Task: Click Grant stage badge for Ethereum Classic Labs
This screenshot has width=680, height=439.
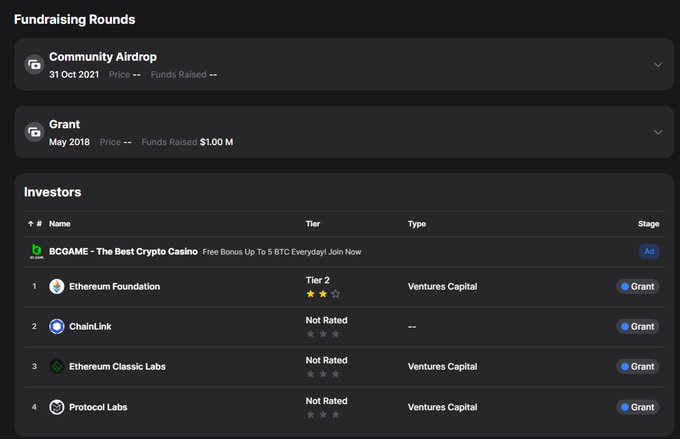Action: pyautogui.click(x=638, y=367)
